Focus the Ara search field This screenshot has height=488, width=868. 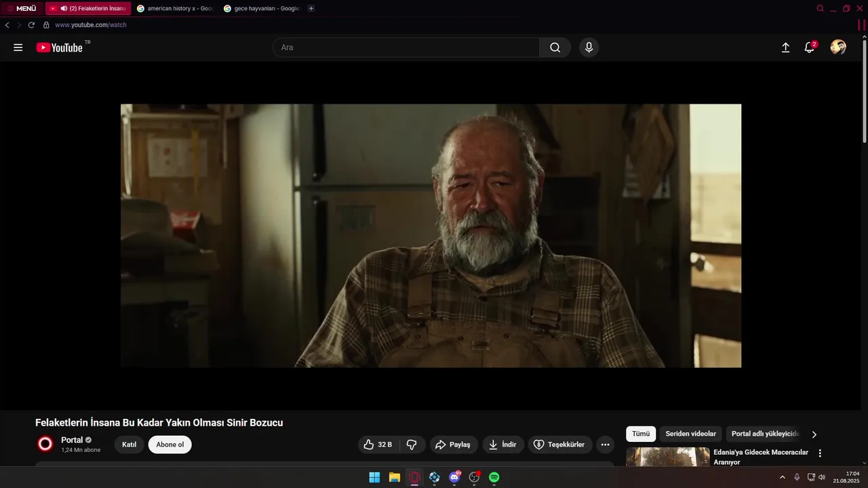406,47
